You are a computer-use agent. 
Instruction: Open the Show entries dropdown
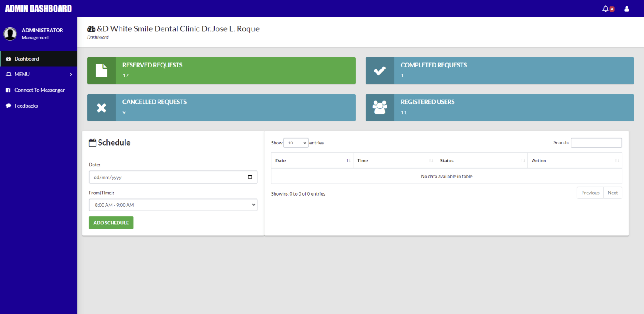tap(296, 142)
